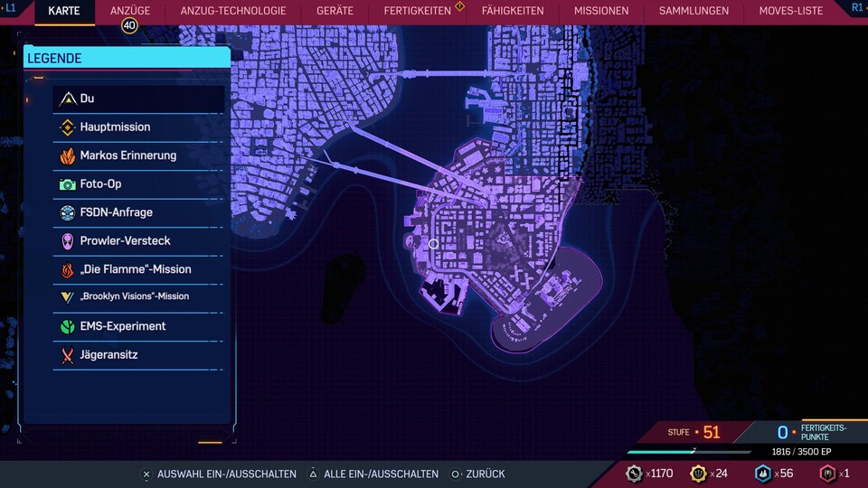Image resolution: width=868 pixels, height=488 pixels.
Task: Click the Hauptmission diamond icon
Action: [x=68, y=127]
